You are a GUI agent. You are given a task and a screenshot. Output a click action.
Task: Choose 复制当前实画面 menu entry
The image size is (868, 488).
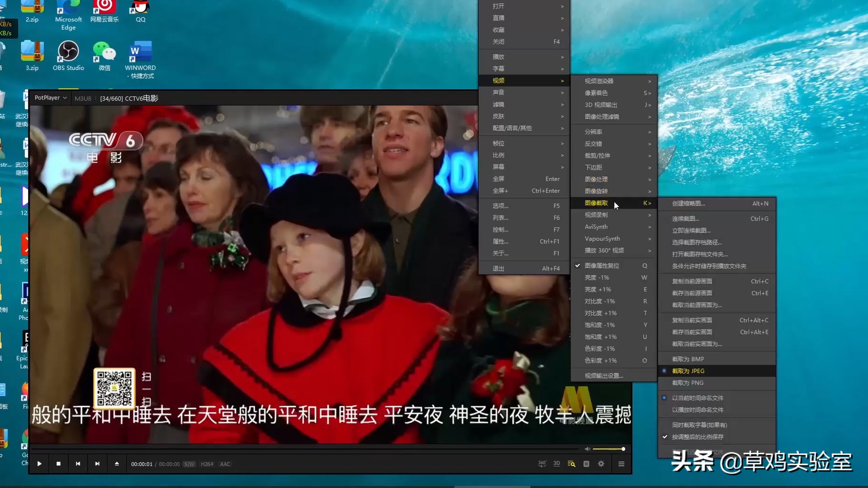pos(717,320)
